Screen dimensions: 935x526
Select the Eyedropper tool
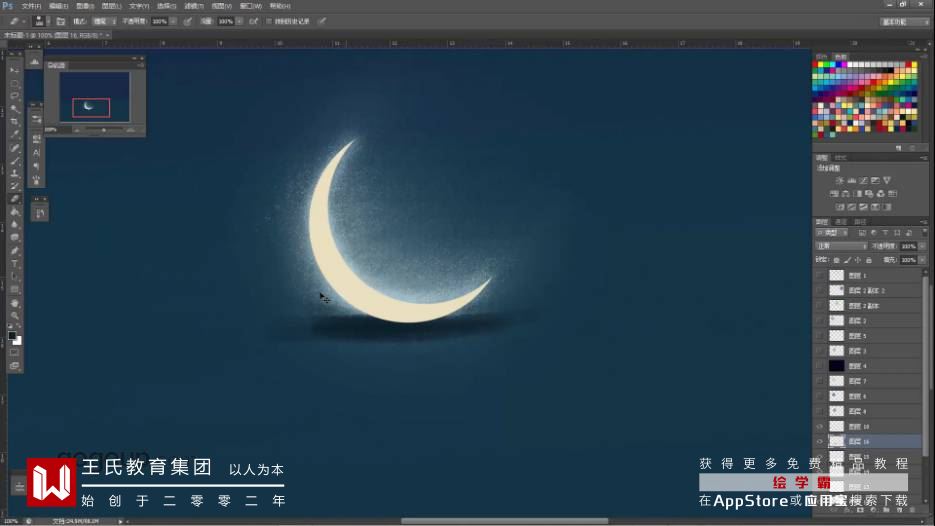coord(14,134)
